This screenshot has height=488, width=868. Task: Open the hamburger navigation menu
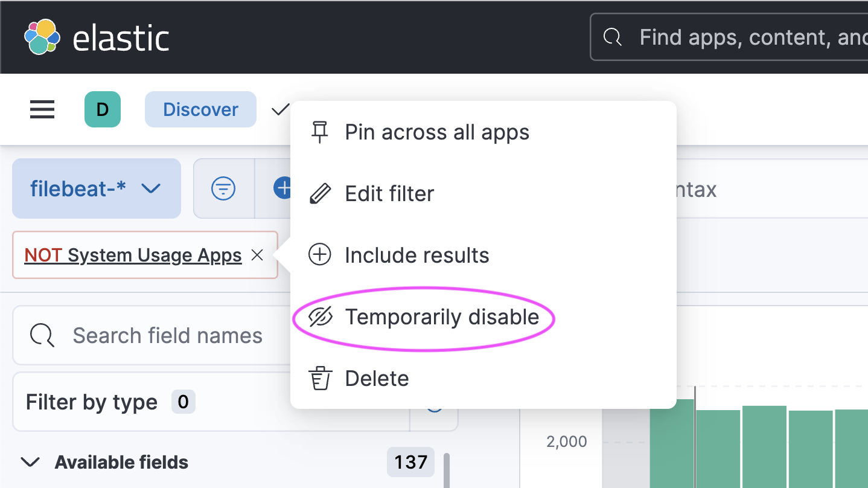(x=42, y=110)
